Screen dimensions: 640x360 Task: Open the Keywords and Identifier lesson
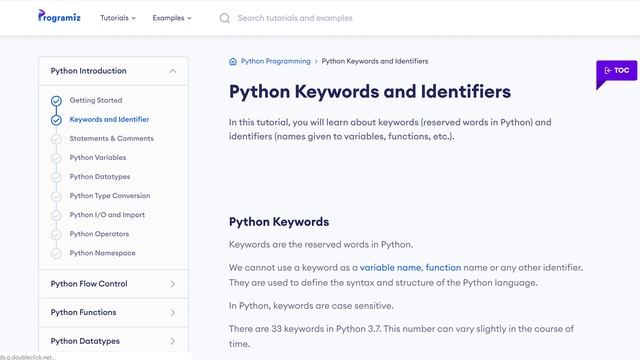(x=109, y=119)
